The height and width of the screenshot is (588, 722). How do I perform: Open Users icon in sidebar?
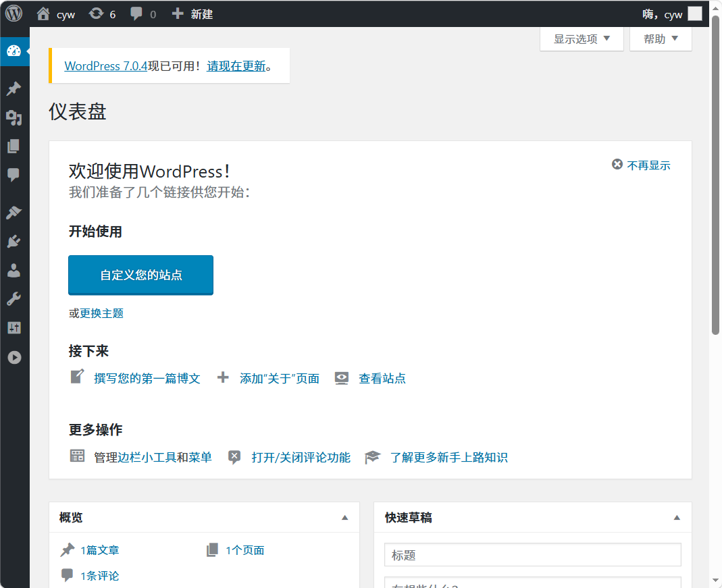click(14, 271)
